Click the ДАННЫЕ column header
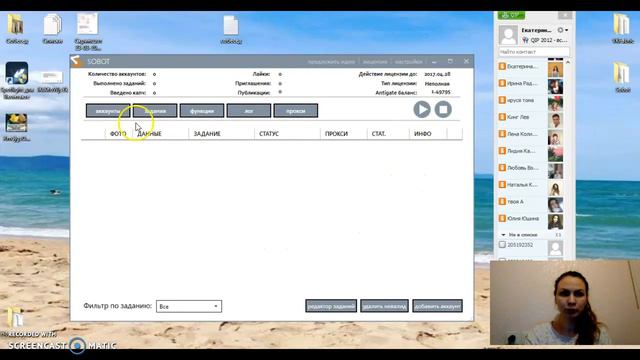The height and width of the screenshot is (360, 640). 149,133
